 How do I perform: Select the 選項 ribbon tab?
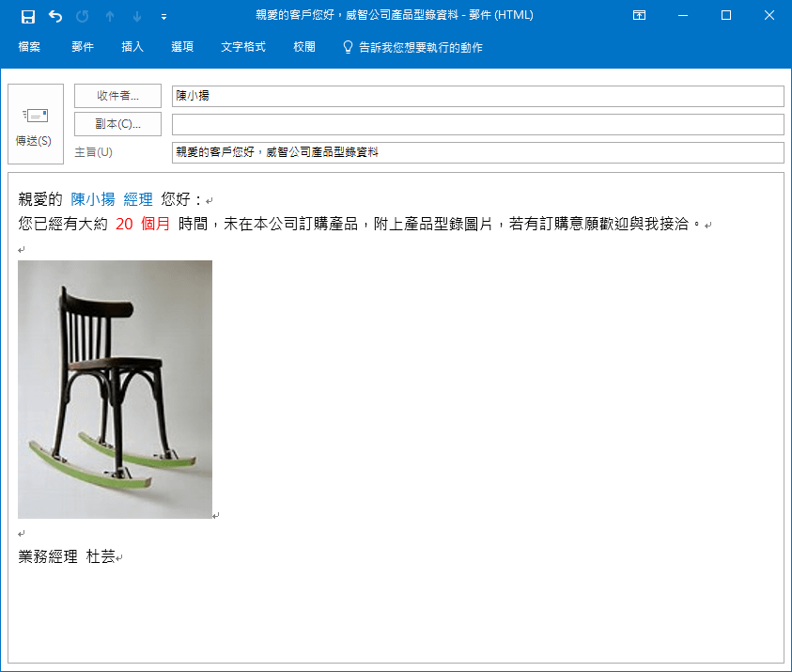(x=182, y=47)
